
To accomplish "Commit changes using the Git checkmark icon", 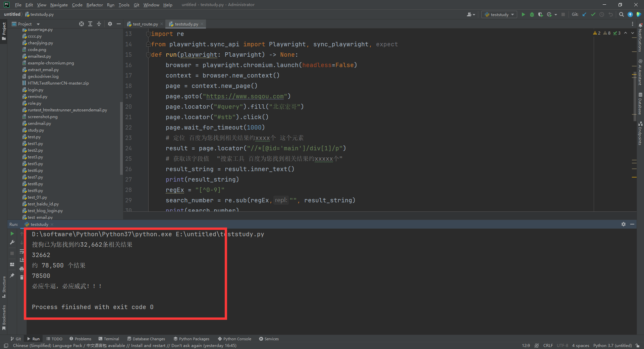I will coord(593,14).
